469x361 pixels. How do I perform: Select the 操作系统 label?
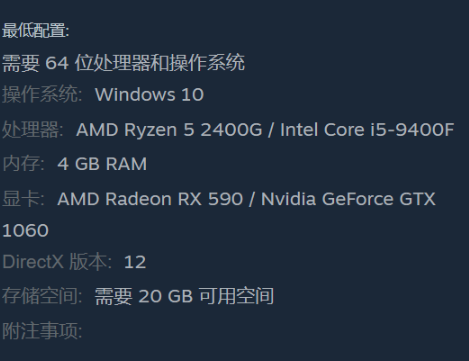[x=42, y=94]
